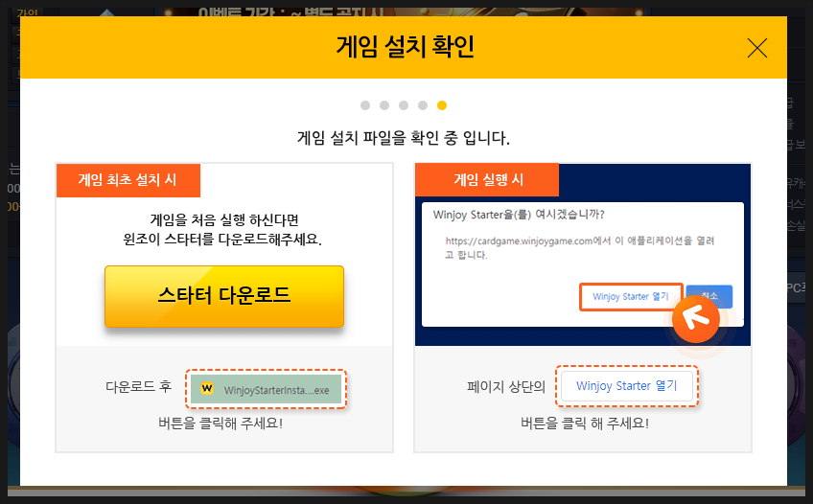Viewport: 813px width, 504px height.
Task: Select the first step indicator dot
Action: [x=365, y=105]
